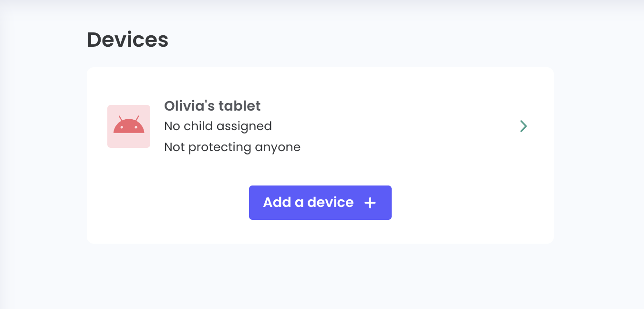The width and height of the screenshot is (644, 309).
Task: Click the Android head on the pink tile
Action: coord(129,125)
